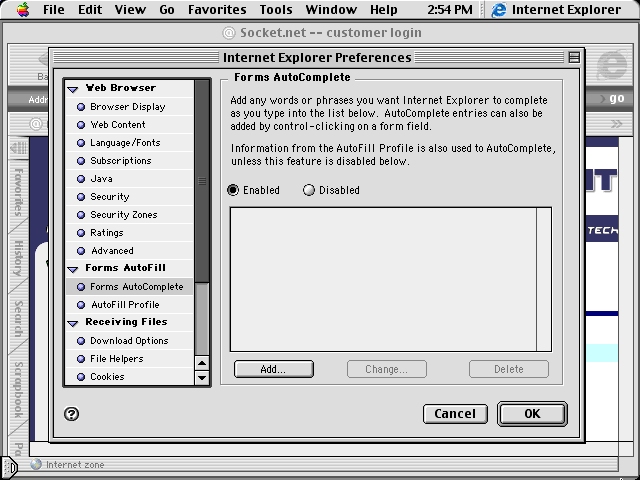Open the Go menu
Screen dimensions: 640x480
(167, 9)
